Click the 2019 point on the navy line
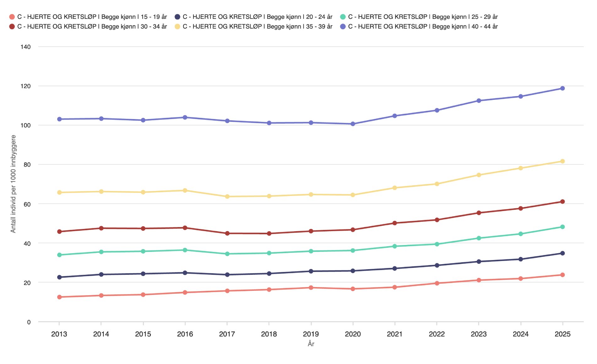Image resolution: width=597 pixels, height=364 pixels. click(x=311, y=271)
